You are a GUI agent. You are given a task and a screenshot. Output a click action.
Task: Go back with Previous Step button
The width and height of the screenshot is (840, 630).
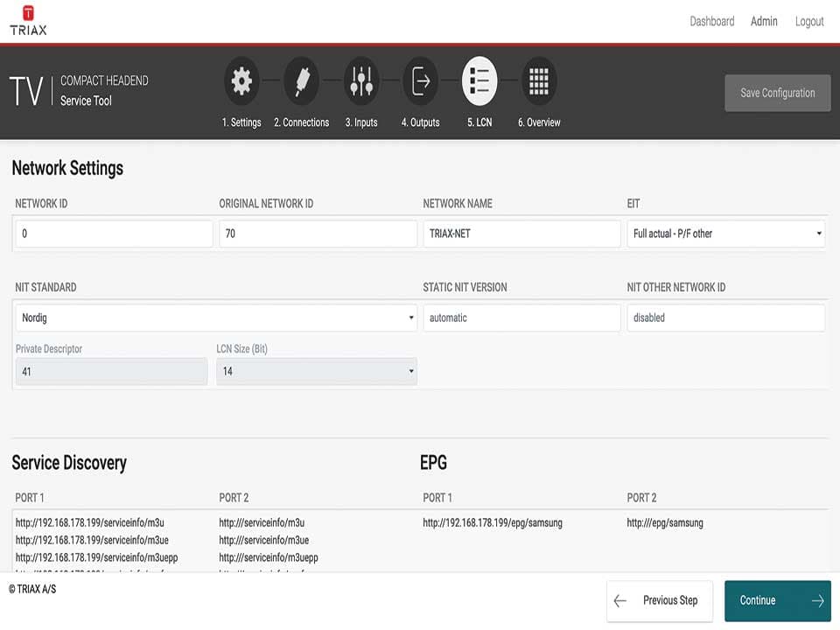point(659,600)
